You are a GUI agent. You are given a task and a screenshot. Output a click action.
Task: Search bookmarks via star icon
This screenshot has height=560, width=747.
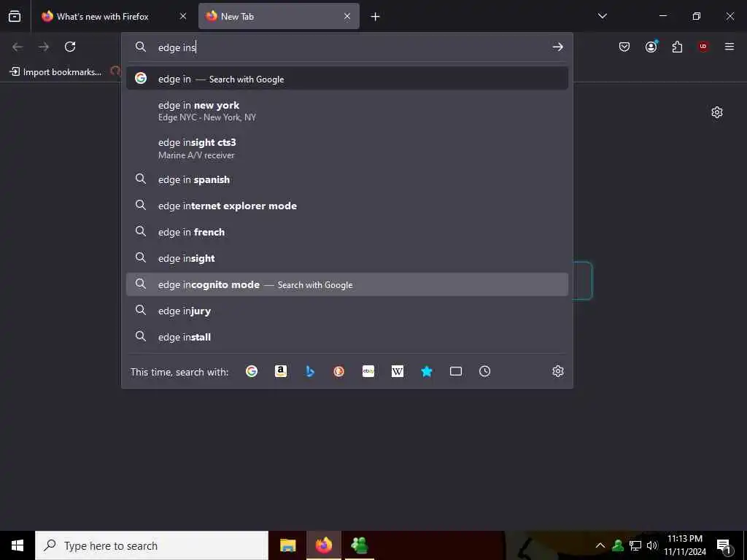[x=427, y=371]
